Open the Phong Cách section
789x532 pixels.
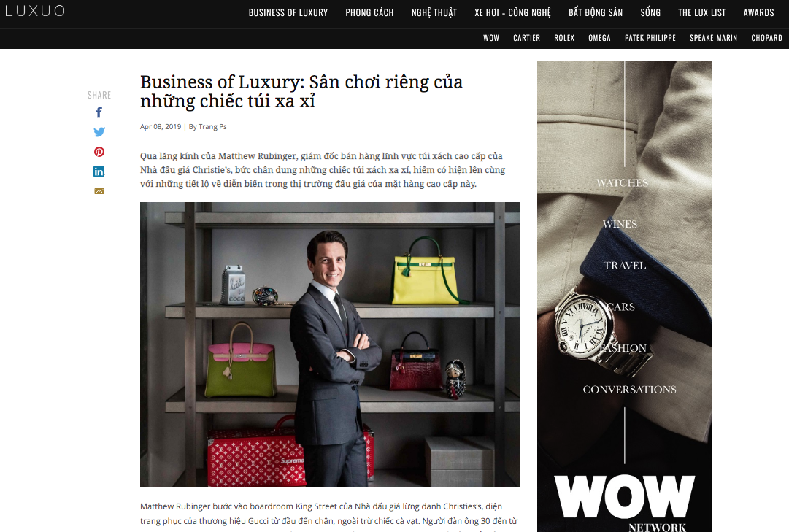tap(369, 12)
